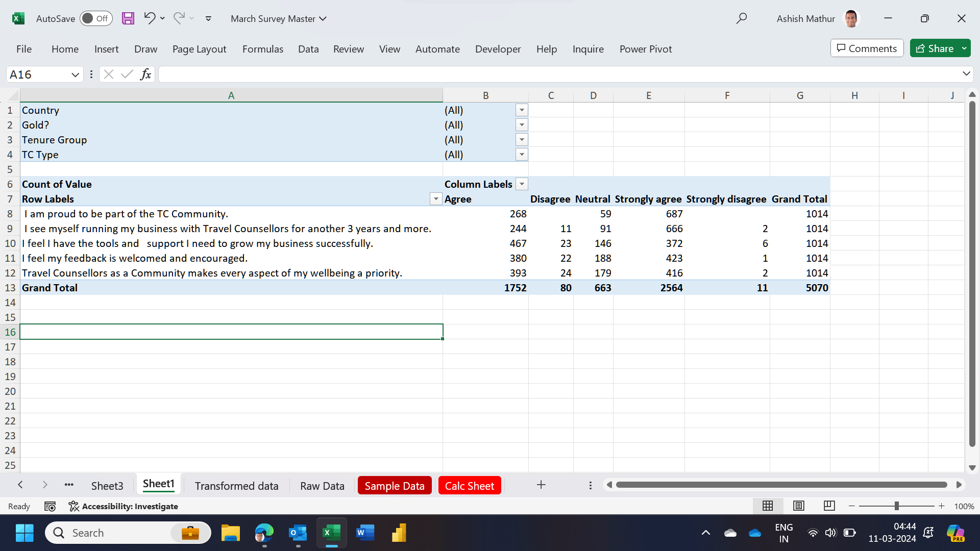Toggle the AutoSave switch
Image resolution: width=980 pixels, height=551 pixels.
(x=96, y=18)
